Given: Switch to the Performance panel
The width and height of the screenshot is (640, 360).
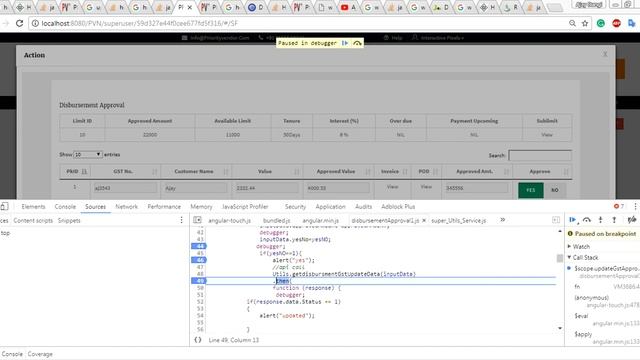Looking at the screenshot, I should (x=164, y=207).
